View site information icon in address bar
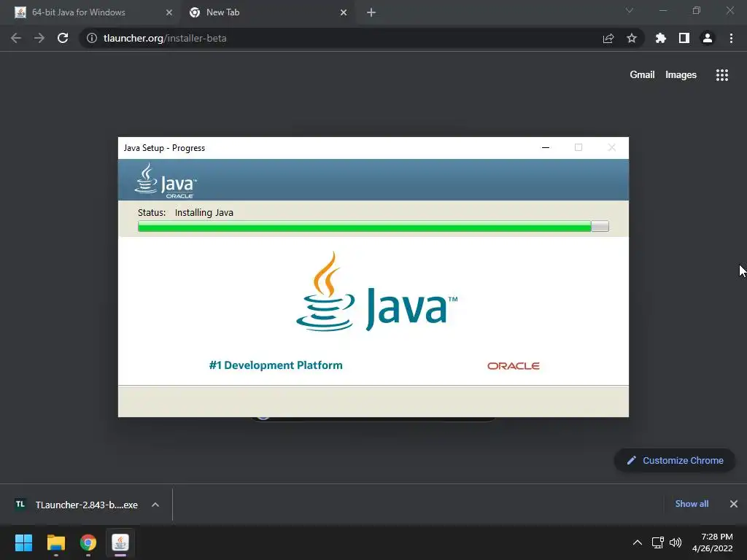 (x=92, y=38)
